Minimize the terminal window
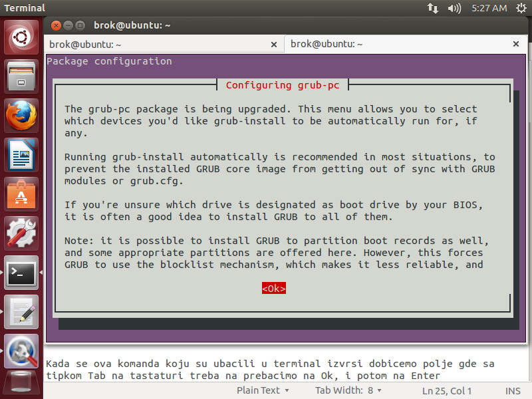 68,25
